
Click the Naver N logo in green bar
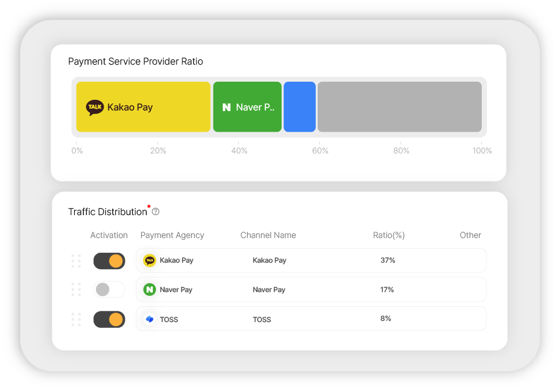226,107
